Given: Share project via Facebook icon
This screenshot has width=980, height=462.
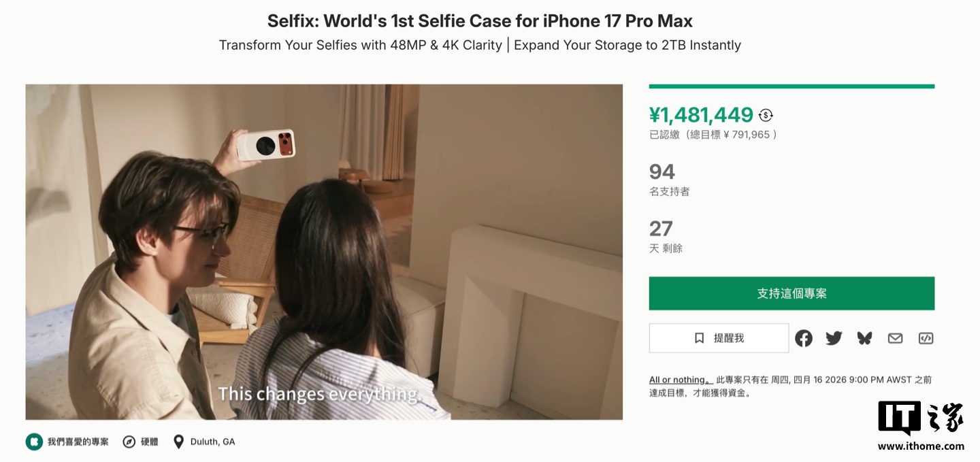Looking at the screenshot, I should coord(804,338).
